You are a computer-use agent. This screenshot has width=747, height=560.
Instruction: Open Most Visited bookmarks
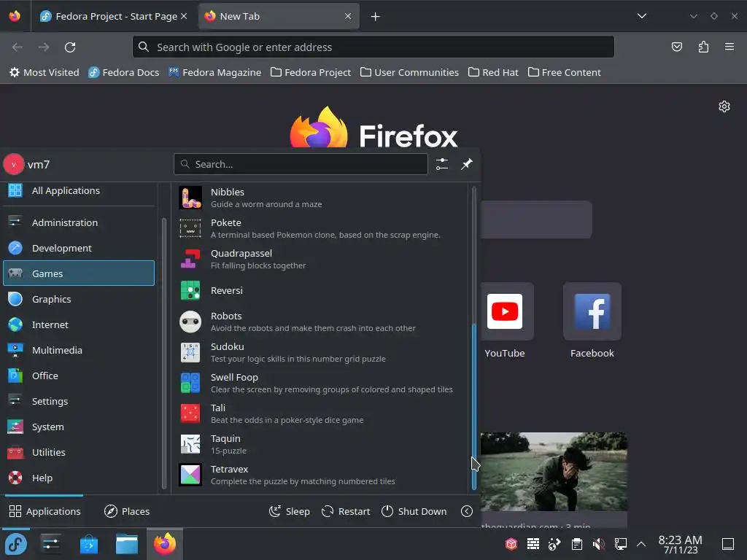coord(44,72)
